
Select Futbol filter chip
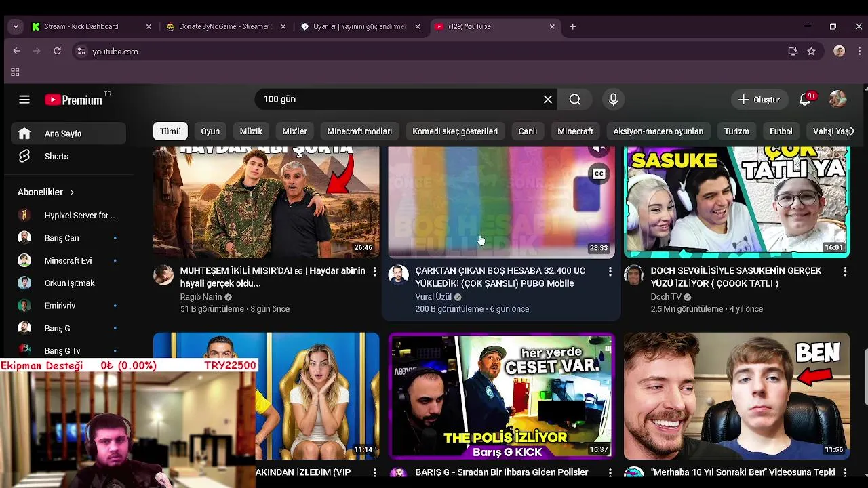[781, 131]
